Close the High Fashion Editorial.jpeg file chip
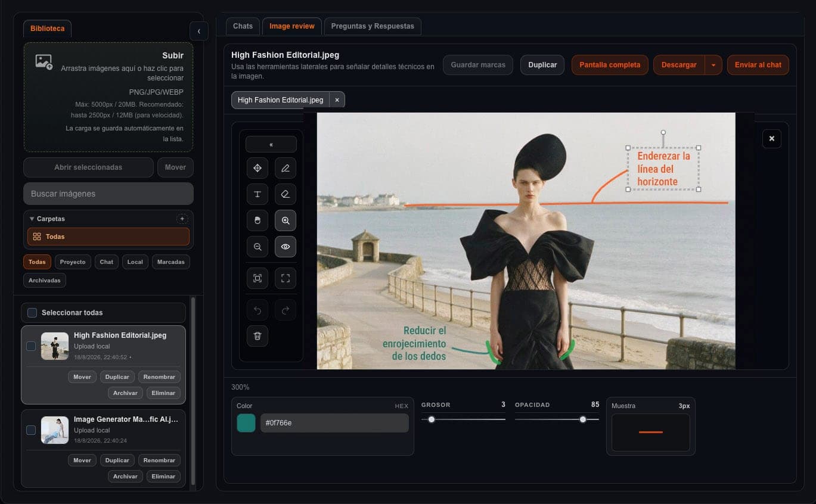Image resolution: width=816 pixels, height=504 pixels. point(337,100)
